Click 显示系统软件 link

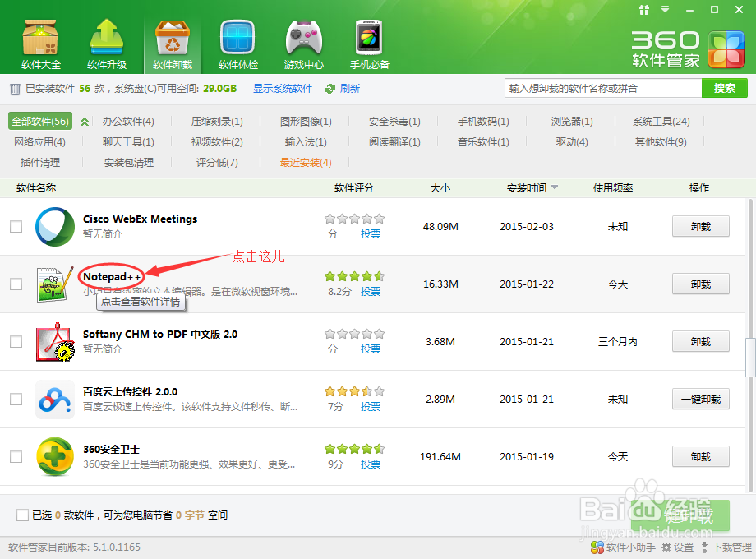pos(283,89)
